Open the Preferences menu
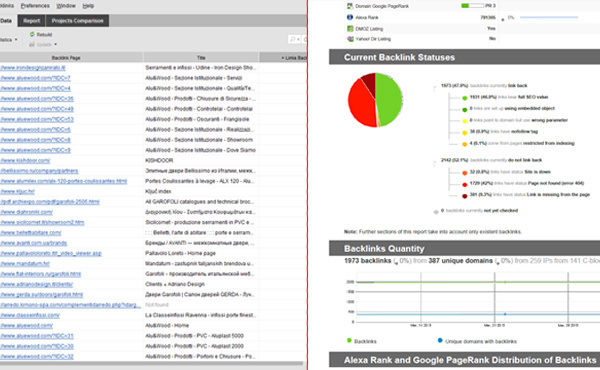Screen dimensions: 600x370 [x=35, y=6]
